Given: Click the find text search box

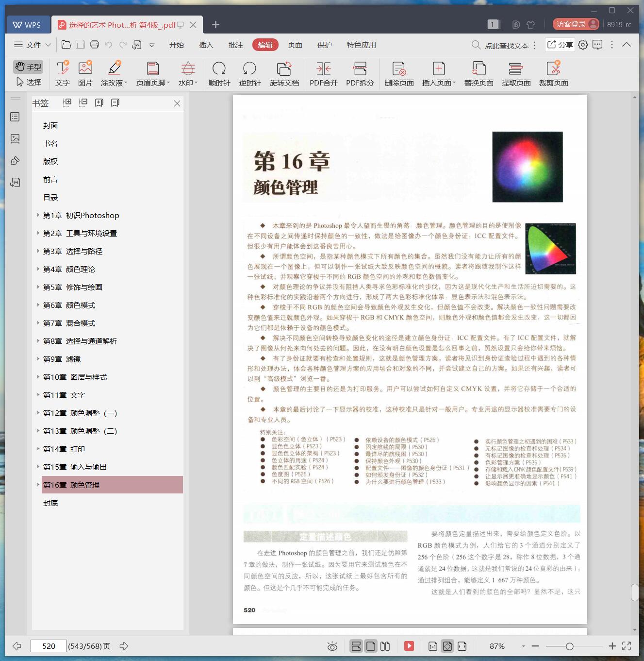Looking at the screenshot, I should [x=500, y=45].
